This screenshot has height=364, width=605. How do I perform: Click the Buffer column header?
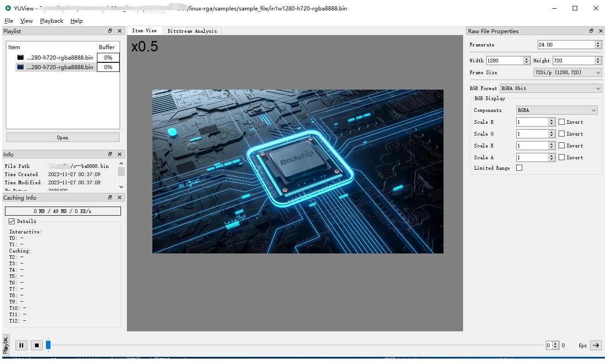(x=108, y=47)
